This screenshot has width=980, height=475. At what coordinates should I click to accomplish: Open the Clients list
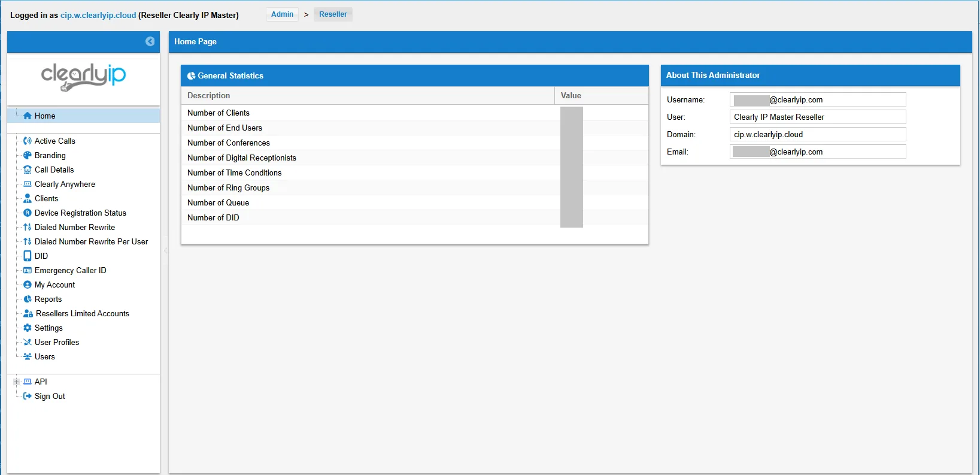point(47,198)
